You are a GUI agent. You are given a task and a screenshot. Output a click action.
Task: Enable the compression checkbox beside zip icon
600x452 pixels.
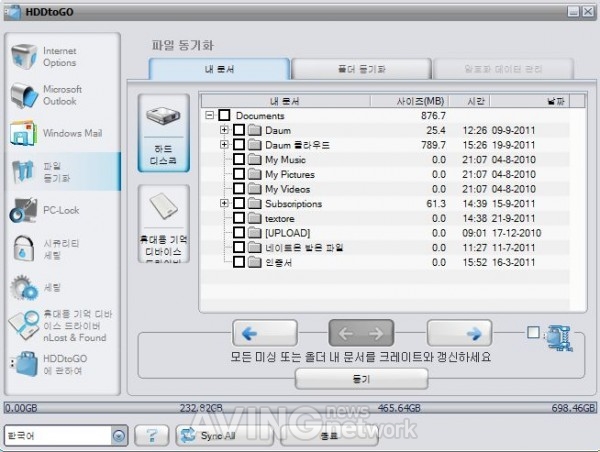[533, 332]
